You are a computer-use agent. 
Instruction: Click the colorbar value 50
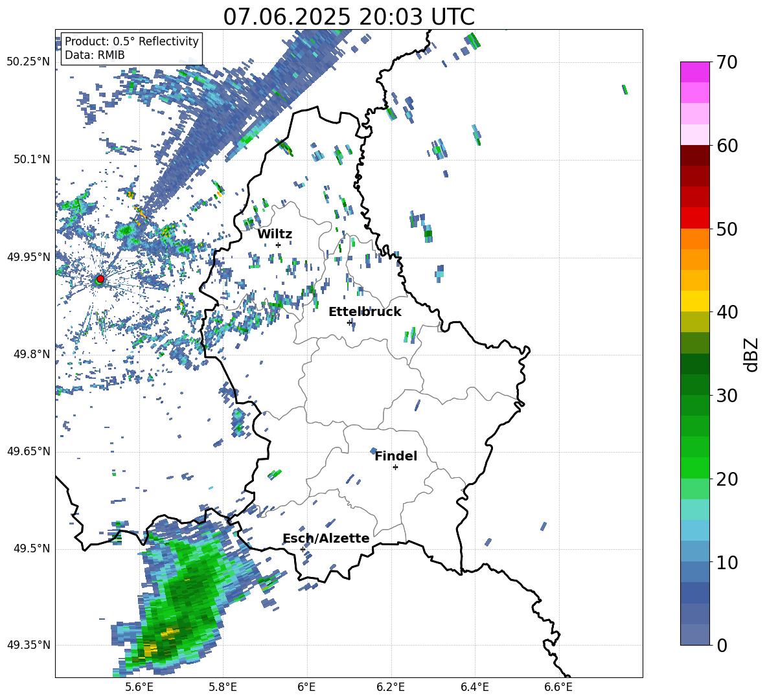[727, 229]
